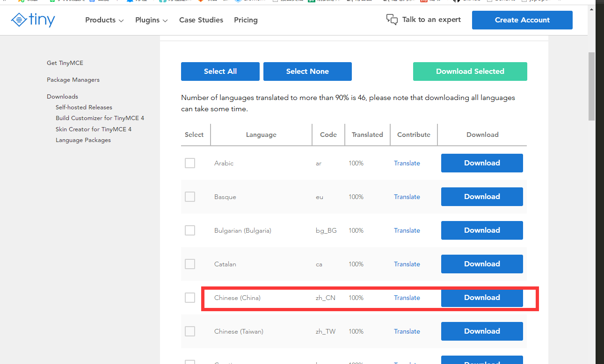This screenshot has width=604, height=364.
Task: Download the Basque language pack
Action: tap(482, 197)
